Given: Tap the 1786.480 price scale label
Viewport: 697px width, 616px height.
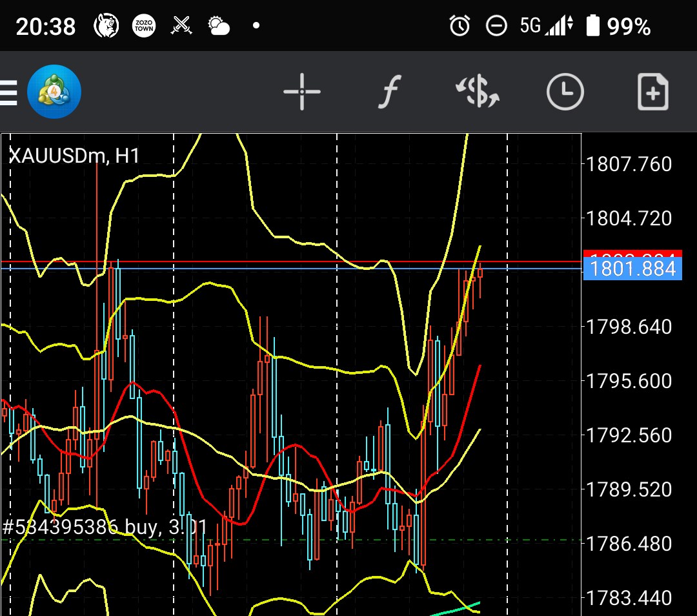Looking at the screenshot, I should 629,544.
